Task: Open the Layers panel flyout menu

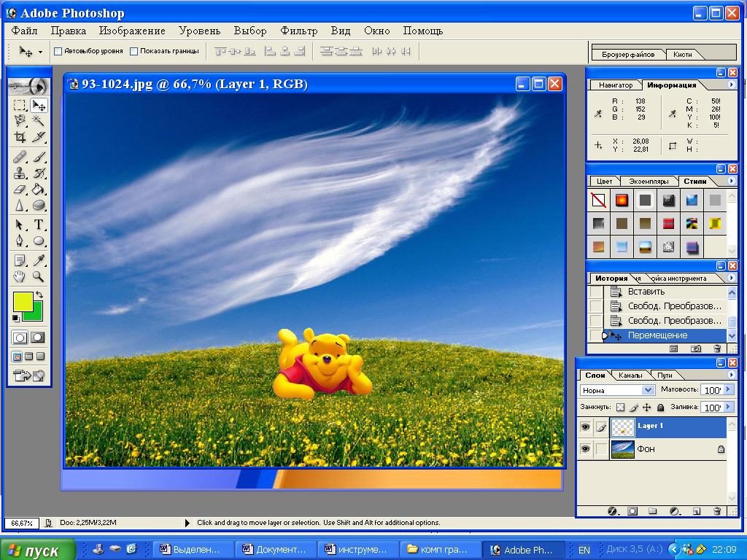Action: tap(731, 375)
